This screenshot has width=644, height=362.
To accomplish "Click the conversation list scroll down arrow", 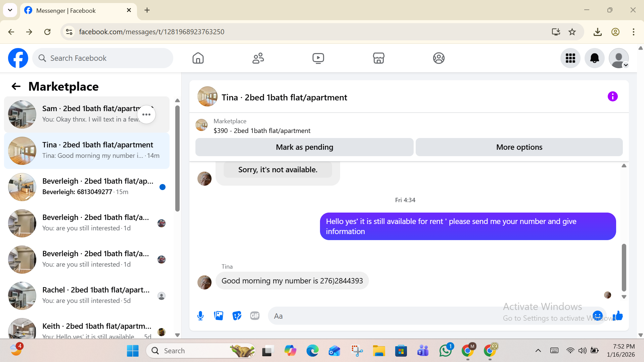I will click(x=177, y=335).
